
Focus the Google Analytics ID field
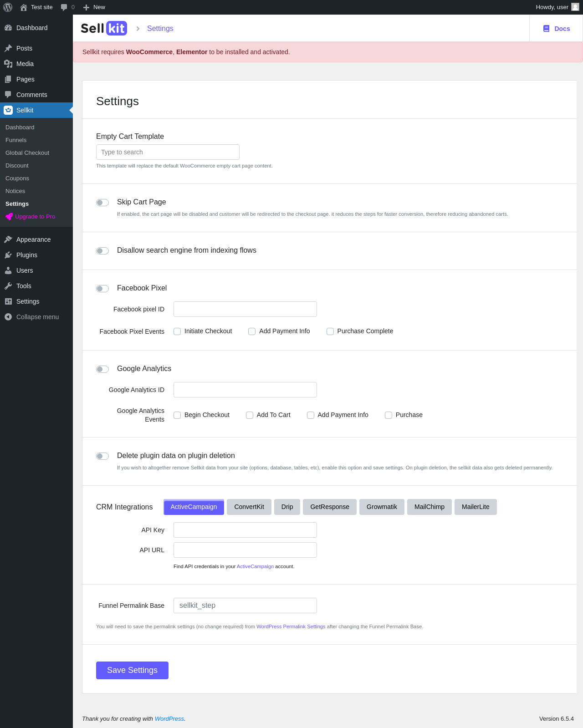[245, 390]
